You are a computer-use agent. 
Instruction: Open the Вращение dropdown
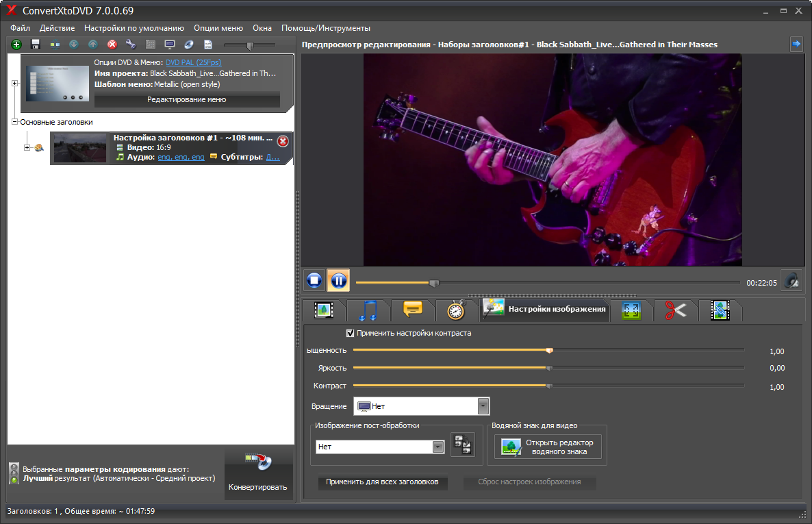click(421, 406)
